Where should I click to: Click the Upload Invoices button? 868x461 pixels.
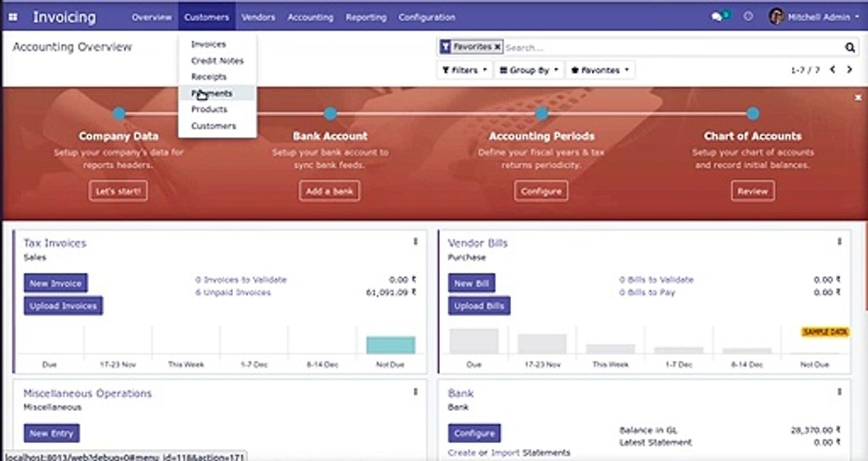click(x=63, y=305)
